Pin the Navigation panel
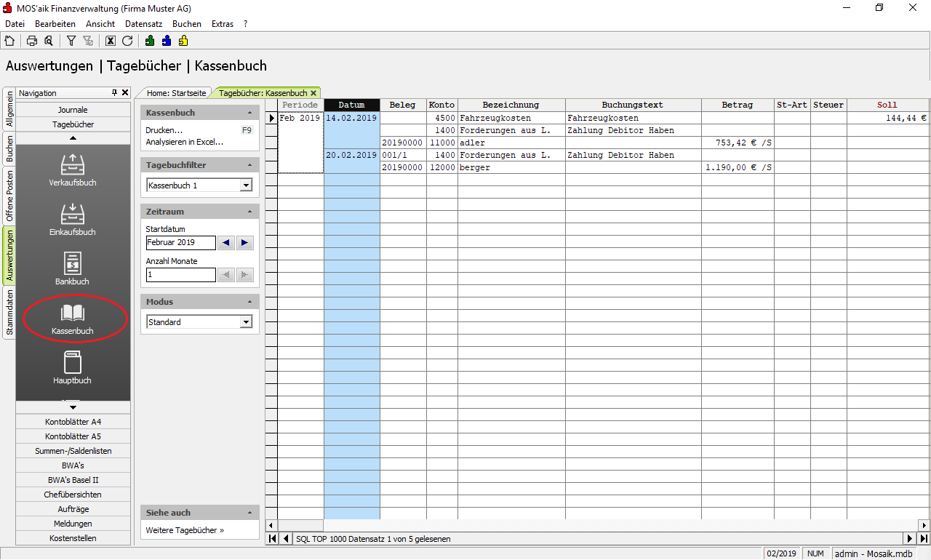This screenshot has width=931, height=560. tap(114, 93)
